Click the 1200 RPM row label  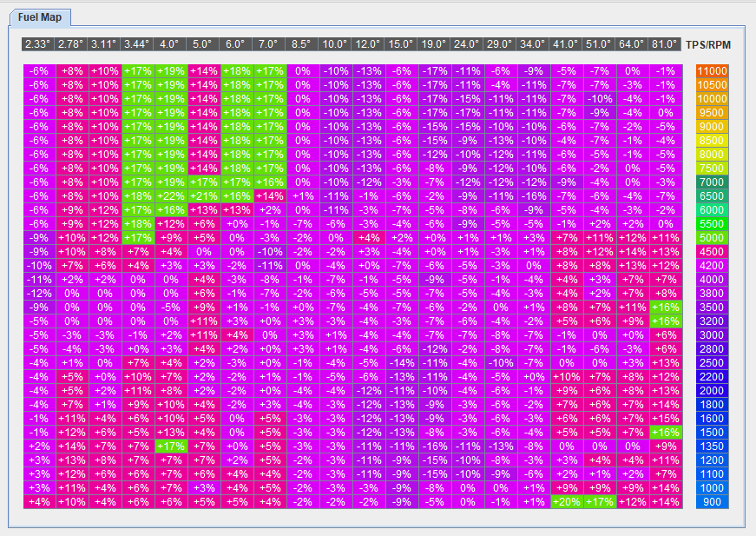click(x=712, y=460)
